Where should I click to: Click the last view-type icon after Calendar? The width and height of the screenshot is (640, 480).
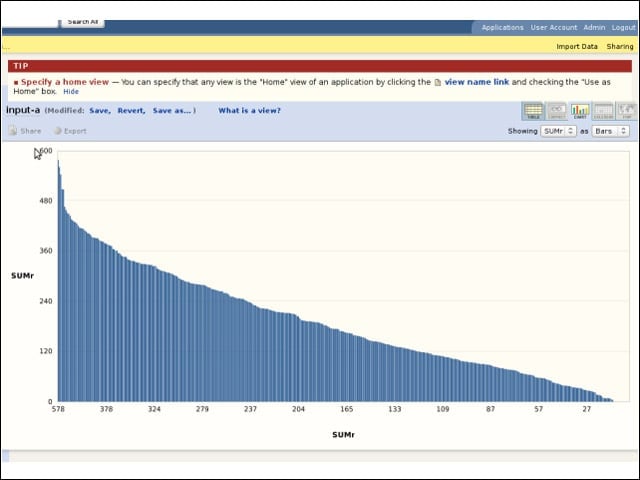626,111
